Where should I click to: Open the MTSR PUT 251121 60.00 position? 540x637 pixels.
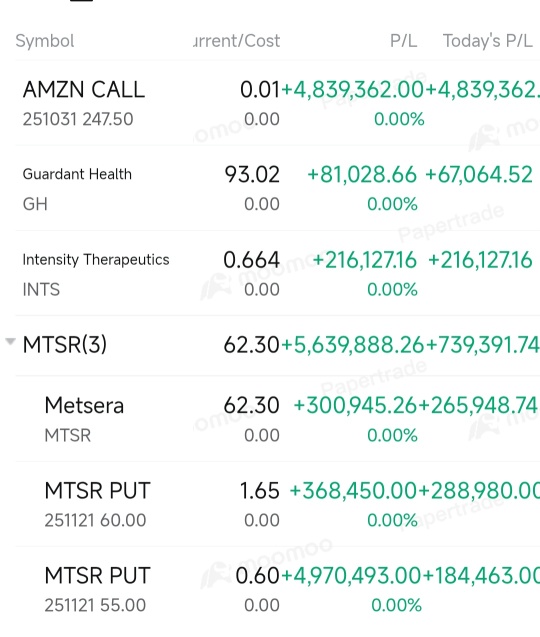(x=278, y=504)
